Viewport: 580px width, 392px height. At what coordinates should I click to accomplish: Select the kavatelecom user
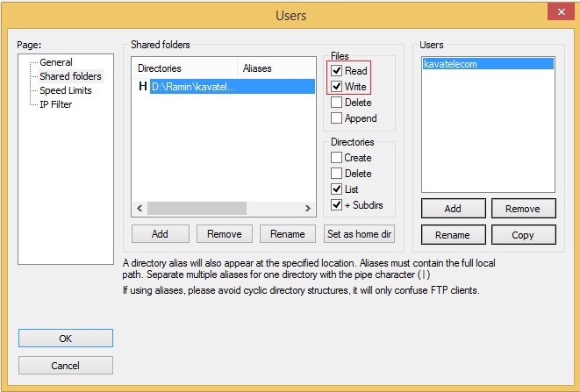(450, 64)
